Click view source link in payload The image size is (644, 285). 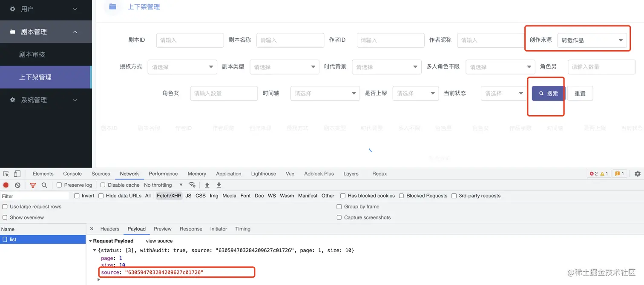tap(159, 241)
